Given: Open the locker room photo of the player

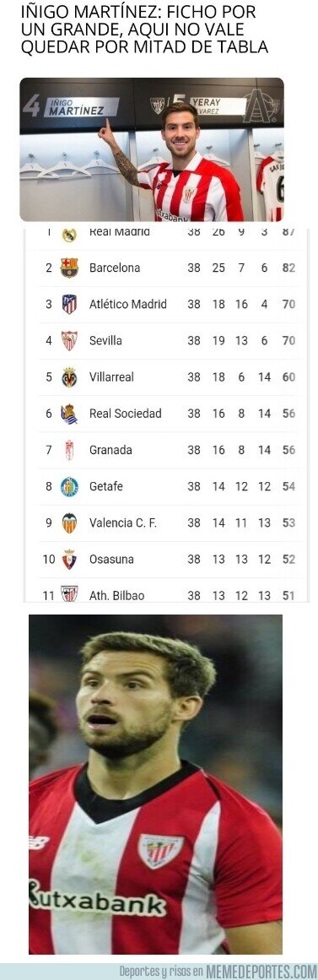Looking at the screenshot, I should pos(152,149).
